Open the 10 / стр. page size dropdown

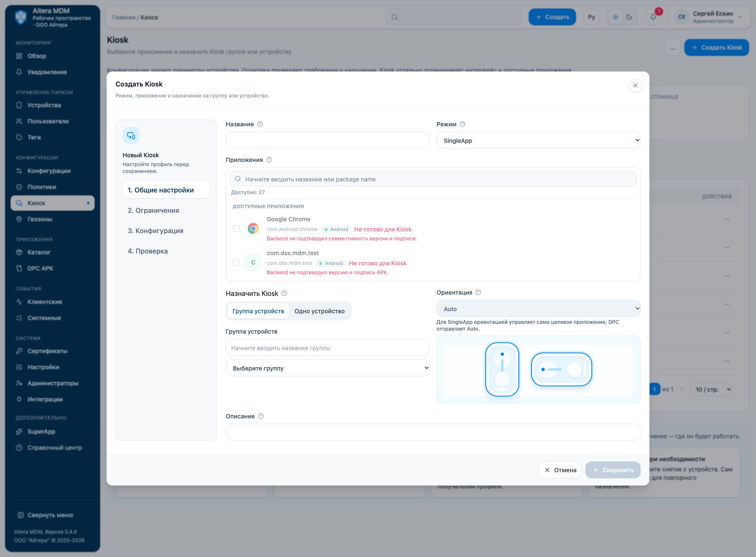[x=711, y=389]
